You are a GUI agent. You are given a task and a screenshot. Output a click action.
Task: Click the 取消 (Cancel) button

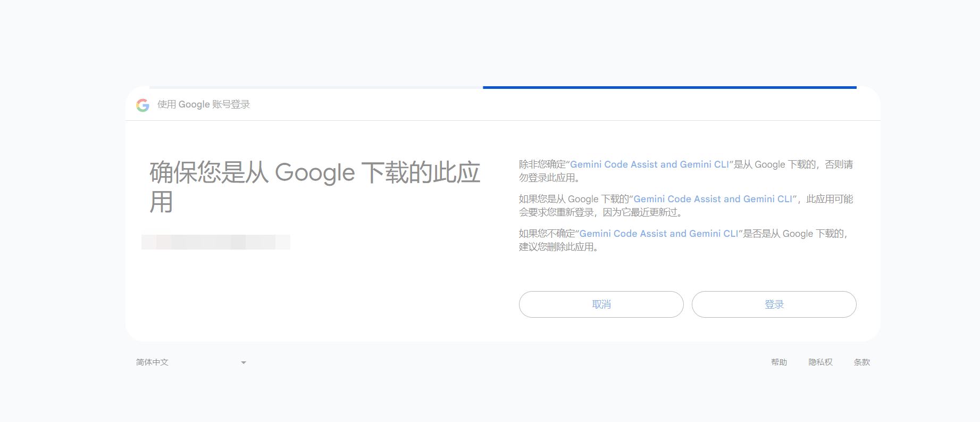pos(601,304)
